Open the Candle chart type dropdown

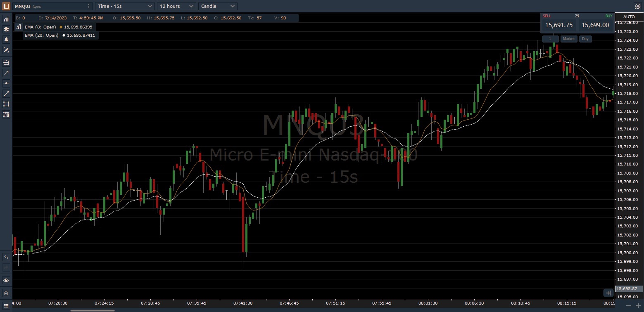click(217, 6)
